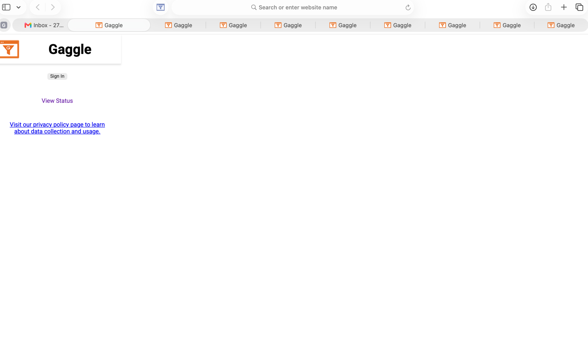Reload the page with refresh icon
The image size is (588, 364).
(x=408, y=8)
